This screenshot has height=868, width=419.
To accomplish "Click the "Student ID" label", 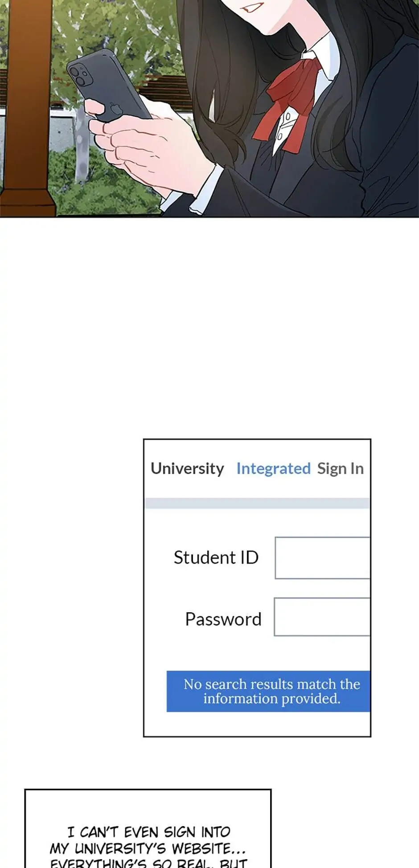I will tap(216, 557).
